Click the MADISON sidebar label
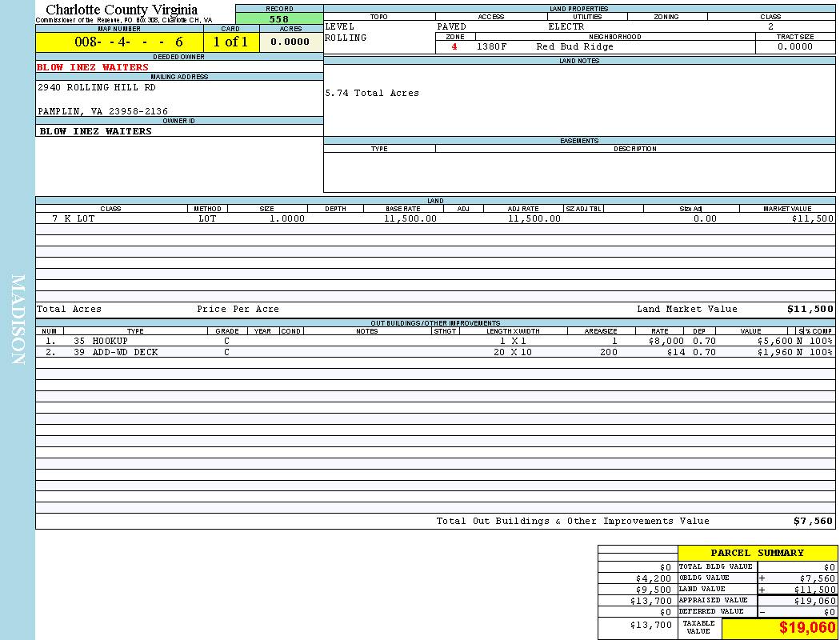 18,320
